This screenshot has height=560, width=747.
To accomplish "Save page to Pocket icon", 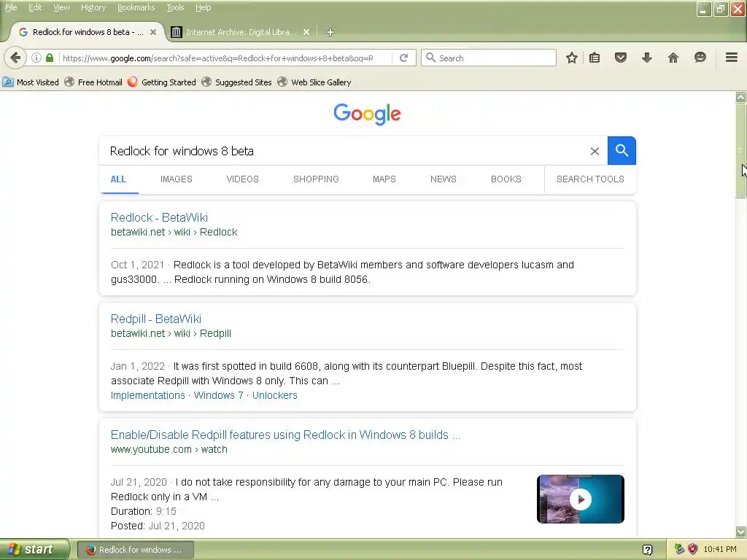I will [620, 58].
